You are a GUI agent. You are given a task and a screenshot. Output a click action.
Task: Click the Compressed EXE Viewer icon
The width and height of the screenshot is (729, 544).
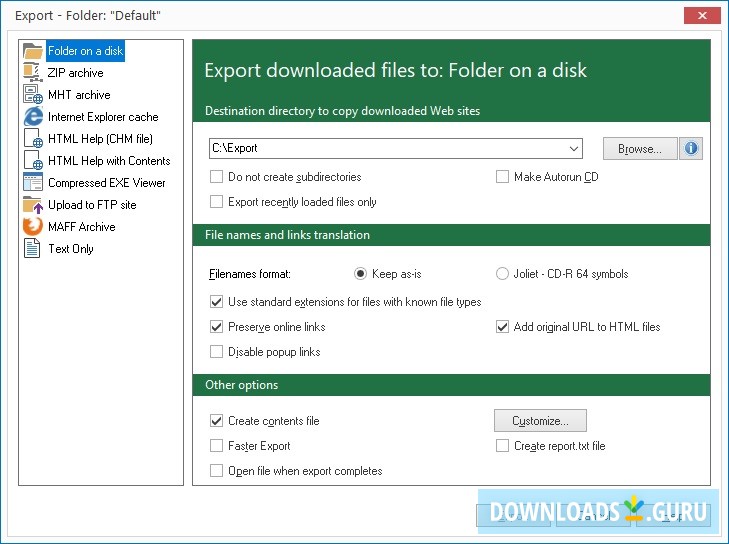point(33,182)
